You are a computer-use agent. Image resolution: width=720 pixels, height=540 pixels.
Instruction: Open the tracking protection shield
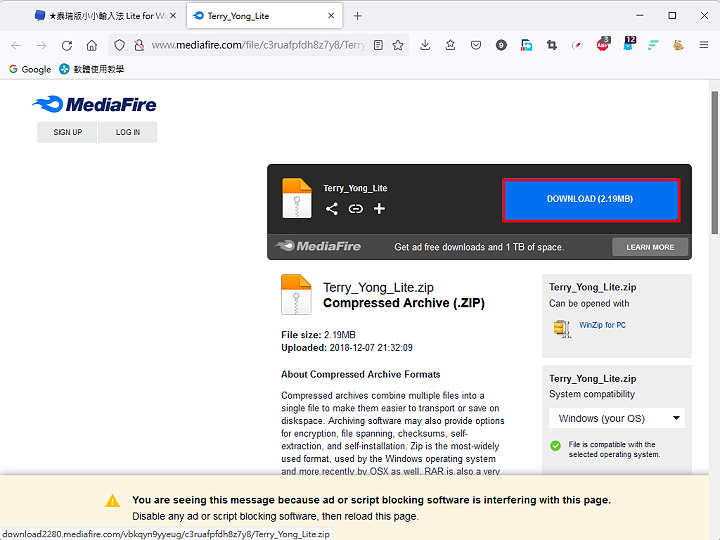(x=119, y=45)
